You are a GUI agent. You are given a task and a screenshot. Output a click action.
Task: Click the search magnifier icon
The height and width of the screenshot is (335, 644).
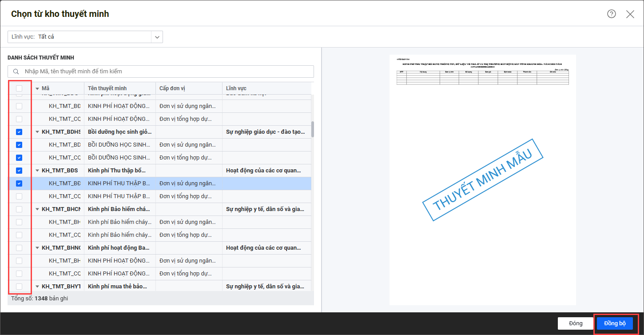pos(16,72)
